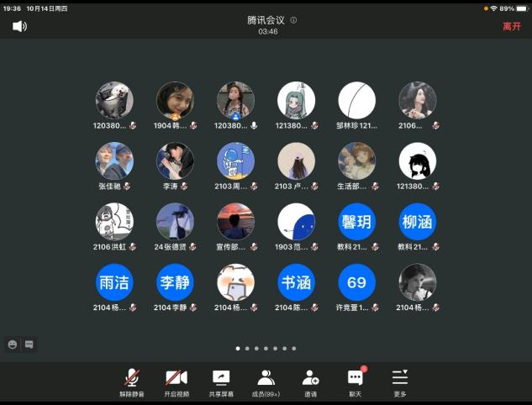Viewport: 532px width, 405px height.
Task: Open meeting info next to 腾讯会议 title
Action: pyautogui.click(x=293, y=20)
